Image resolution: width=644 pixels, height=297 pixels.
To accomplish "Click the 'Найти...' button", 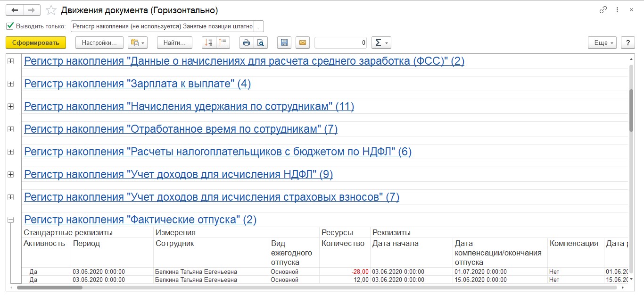I will [174, 42].
